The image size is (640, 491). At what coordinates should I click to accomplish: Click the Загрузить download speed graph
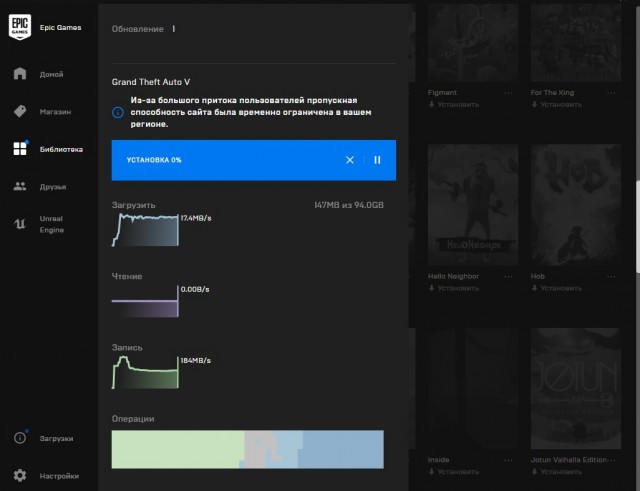(x=145, y=230)
